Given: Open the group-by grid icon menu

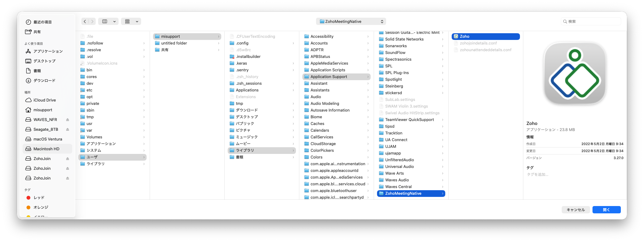Looking at the screenshot, I should click(128, 21).
